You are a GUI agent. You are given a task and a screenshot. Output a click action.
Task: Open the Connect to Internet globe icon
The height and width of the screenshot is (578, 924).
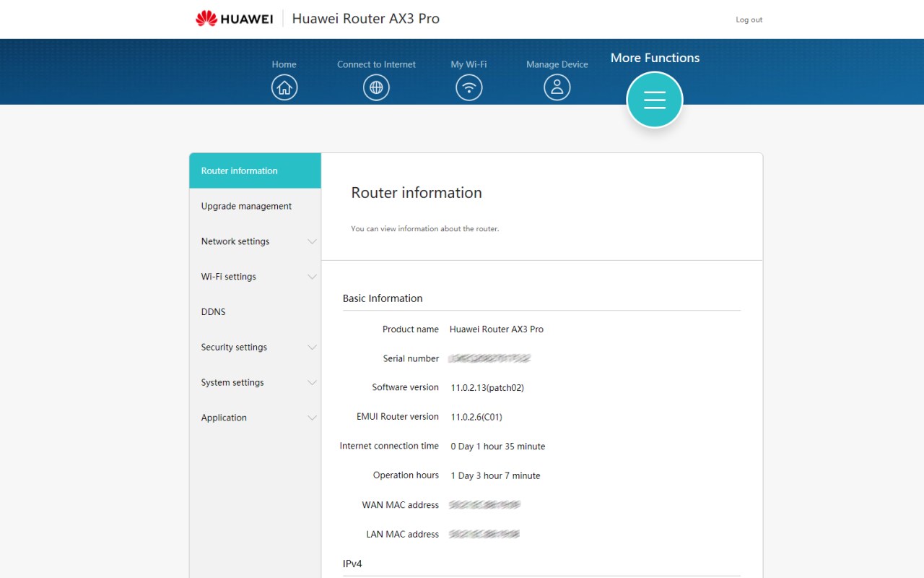coord(376,87)
